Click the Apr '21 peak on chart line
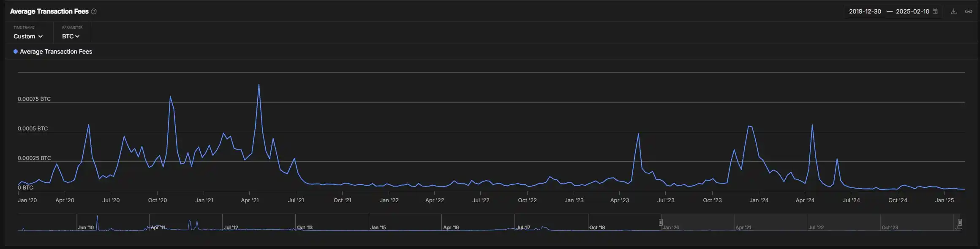This screenshot has height=249, width=980. tap(259, 85)
